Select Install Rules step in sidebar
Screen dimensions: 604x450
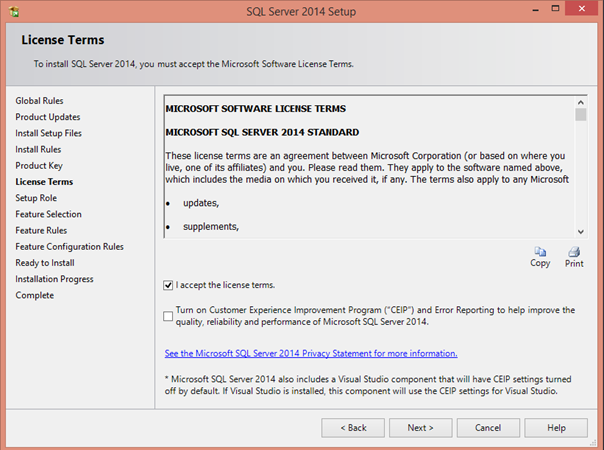[38, 149]
